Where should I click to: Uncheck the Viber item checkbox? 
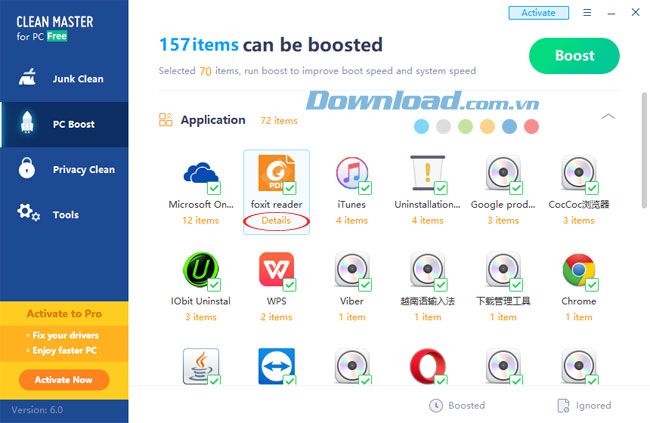point(365,284)
